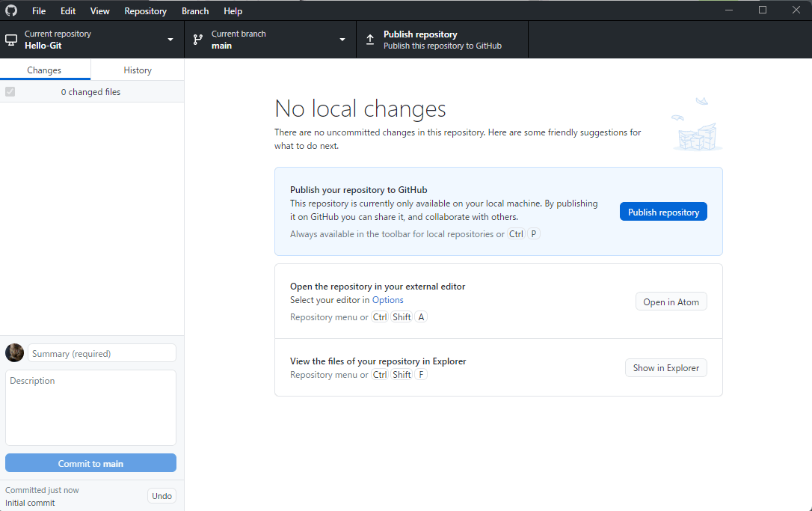Open the Branch menu

[x=195, y=11]
